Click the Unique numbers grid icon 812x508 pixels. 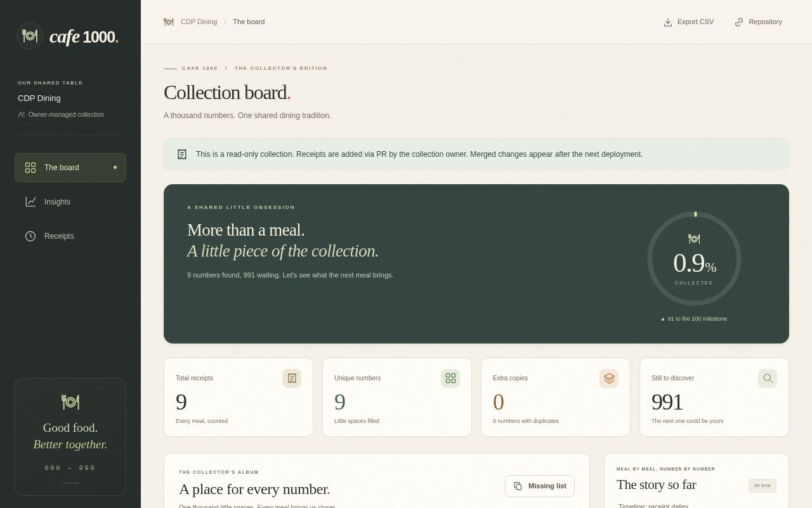coord(450,378)
